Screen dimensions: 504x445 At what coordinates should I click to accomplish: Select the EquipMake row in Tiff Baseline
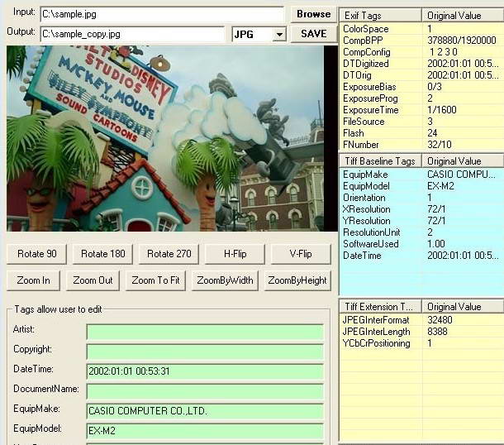(x=421, y=175)
